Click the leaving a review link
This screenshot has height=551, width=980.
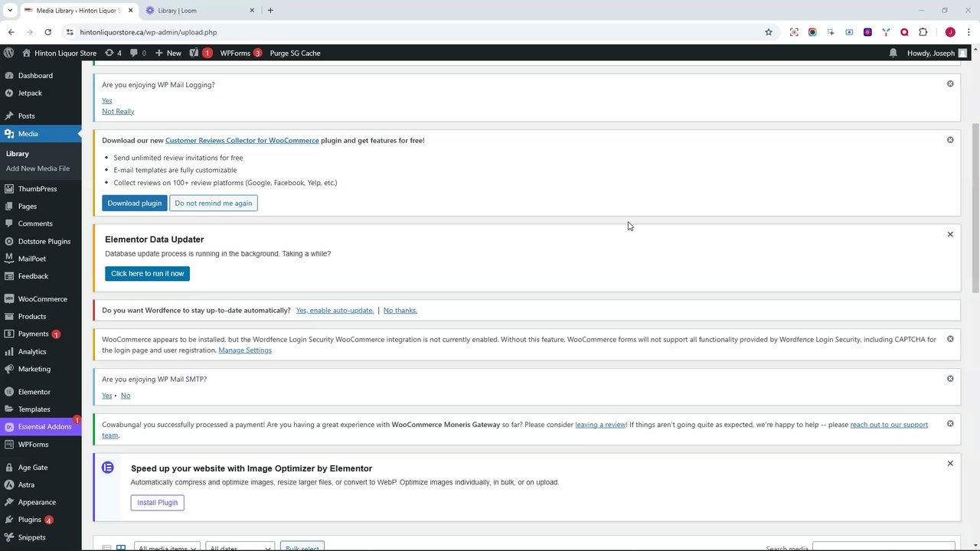click(x=601, y=425)
